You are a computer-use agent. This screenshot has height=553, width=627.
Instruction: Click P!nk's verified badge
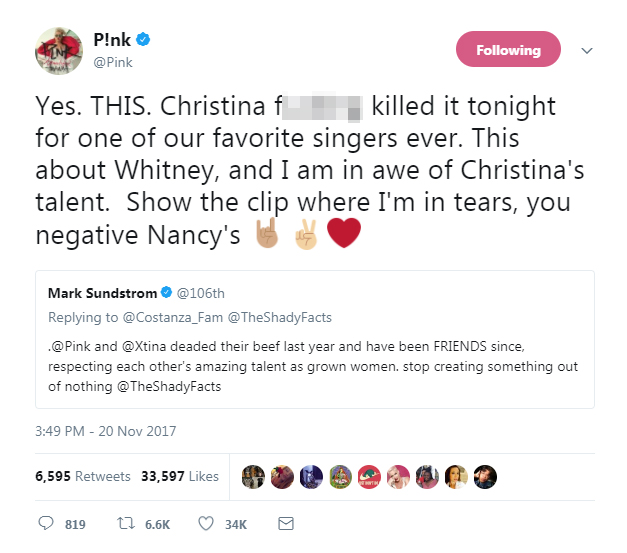pos(145,40)
